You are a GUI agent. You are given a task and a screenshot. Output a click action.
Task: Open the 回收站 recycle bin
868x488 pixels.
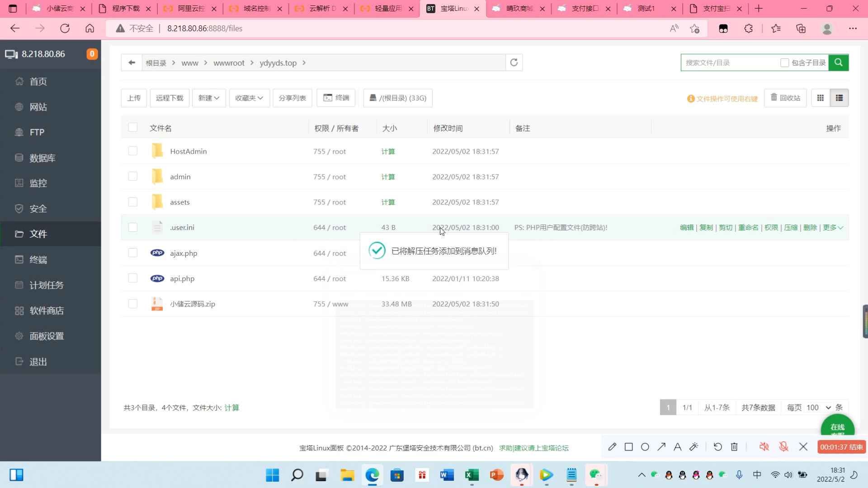(x=785, y=98)
